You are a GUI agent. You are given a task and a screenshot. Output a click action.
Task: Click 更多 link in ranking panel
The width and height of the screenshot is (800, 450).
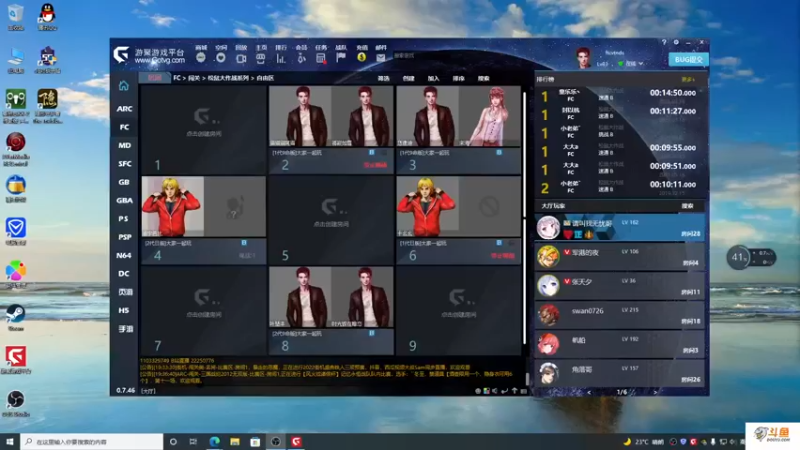click(687, 80)
